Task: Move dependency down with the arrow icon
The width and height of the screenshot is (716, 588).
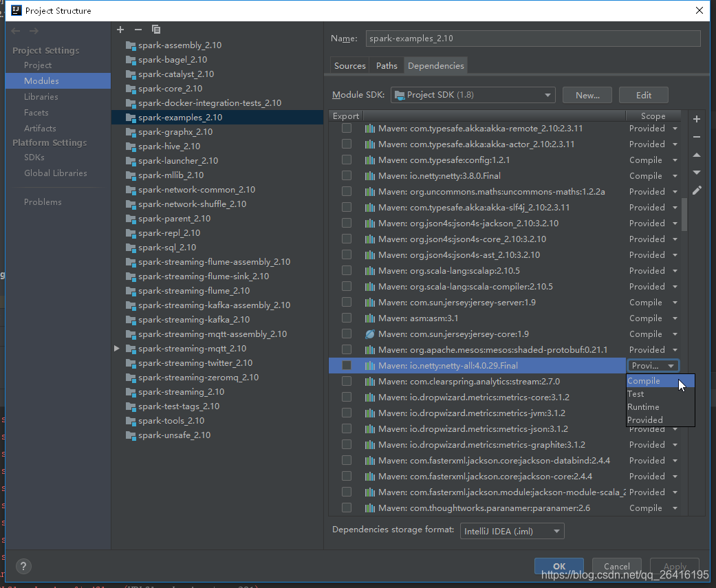Action: pos(696,173)
